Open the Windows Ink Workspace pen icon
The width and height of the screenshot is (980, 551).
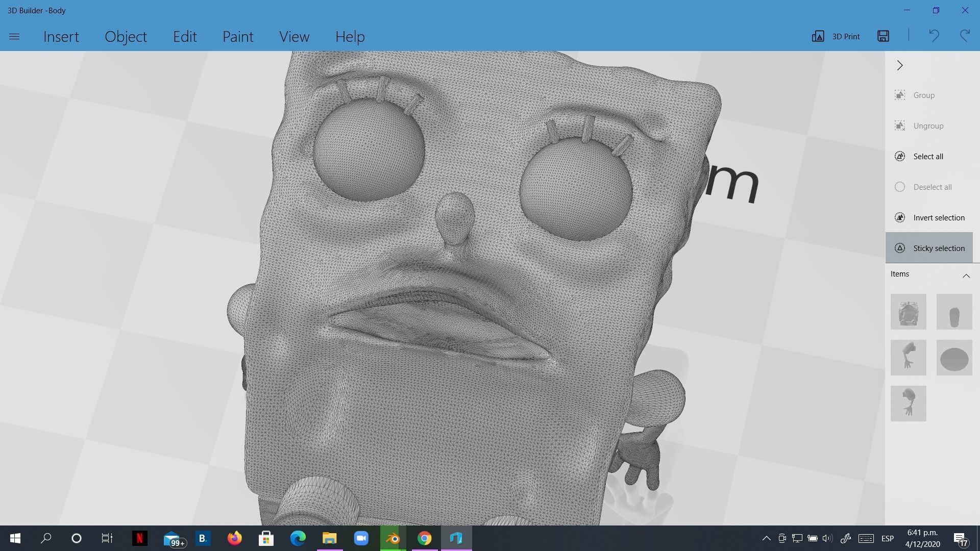(845, 538)
